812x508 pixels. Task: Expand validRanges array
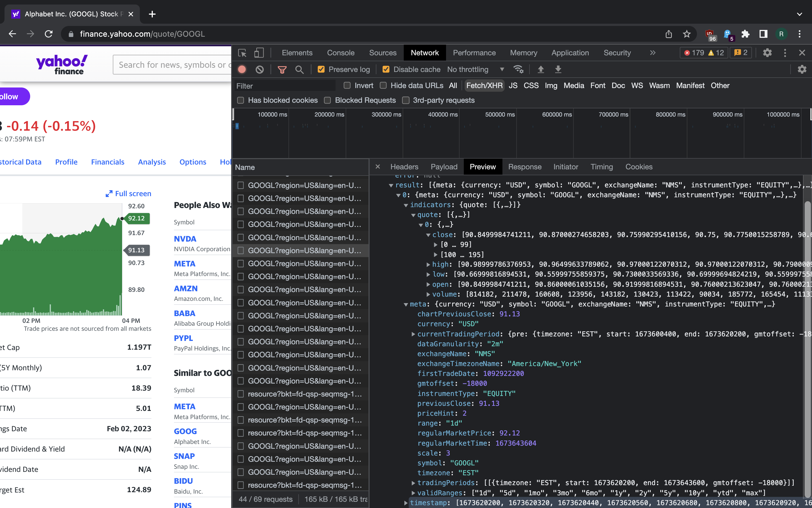[413, 493]
